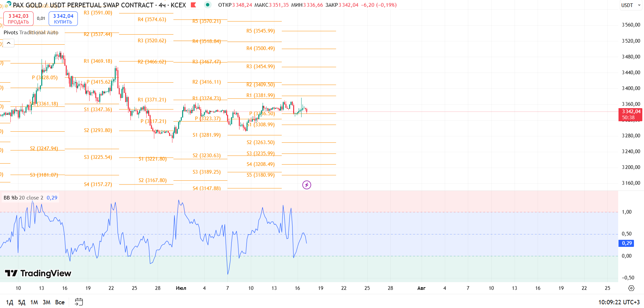Click pivot label R4 (3500.49)
This screenshot has width=644, height=308.
(261, 48)
